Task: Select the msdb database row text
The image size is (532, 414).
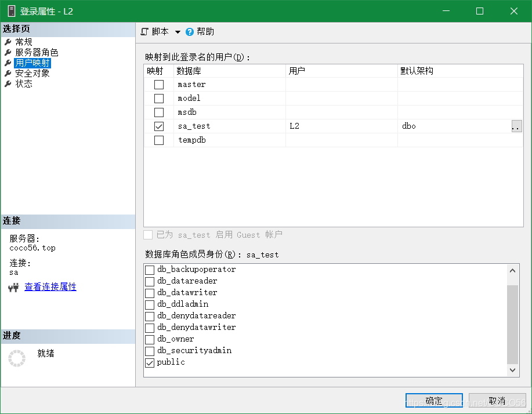Action: pos(187,112)
